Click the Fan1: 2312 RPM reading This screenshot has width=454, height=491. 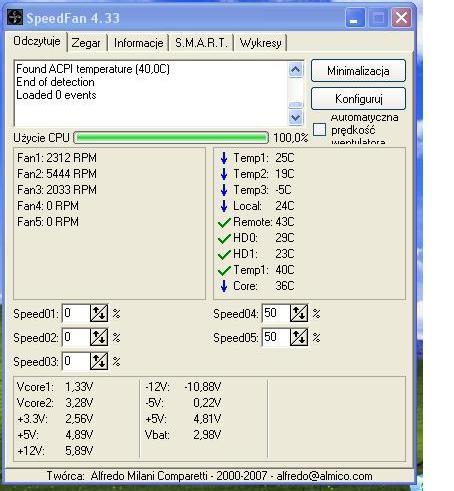pyautogui.click(x=57, y=158)
